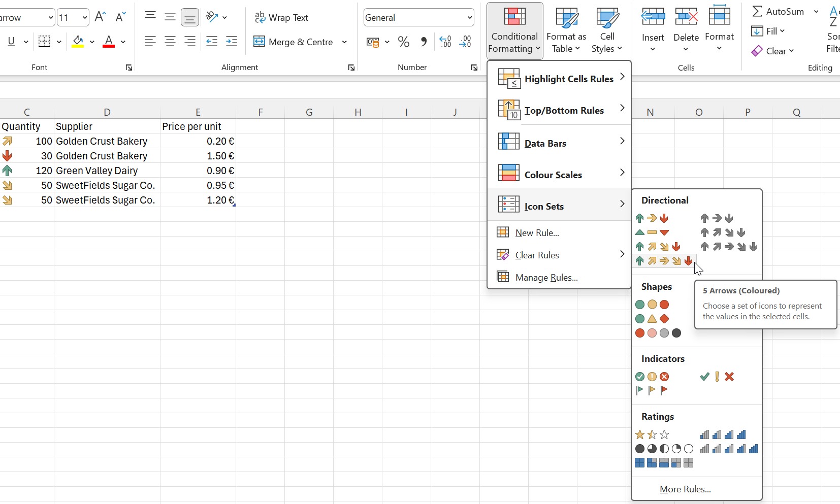Select column D header
840x504 pixels.
click(107, 112)
